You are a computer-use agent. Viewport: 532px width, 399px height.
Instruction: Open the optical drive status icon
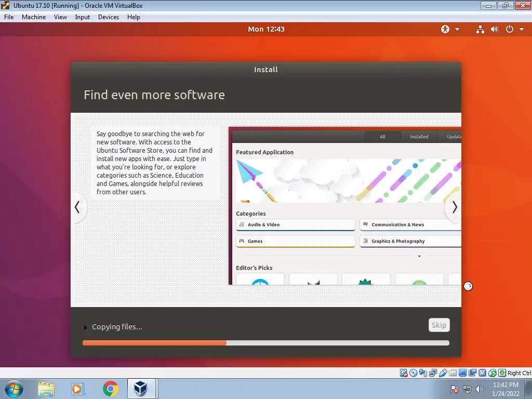point(413,373)
